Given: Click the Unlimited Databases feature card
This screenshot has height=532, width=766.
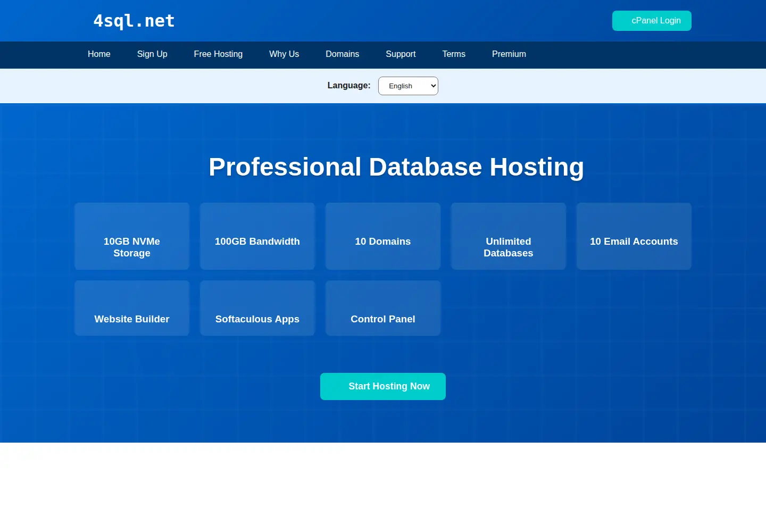Looking at the screenshot, I should (x=509, y=236).
